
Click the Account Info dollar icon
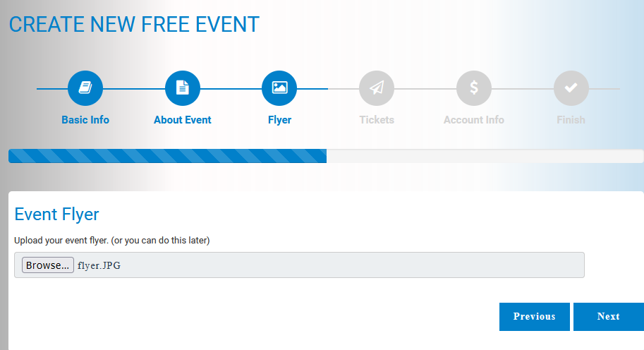pyautogui.click(x=473, y=88)
